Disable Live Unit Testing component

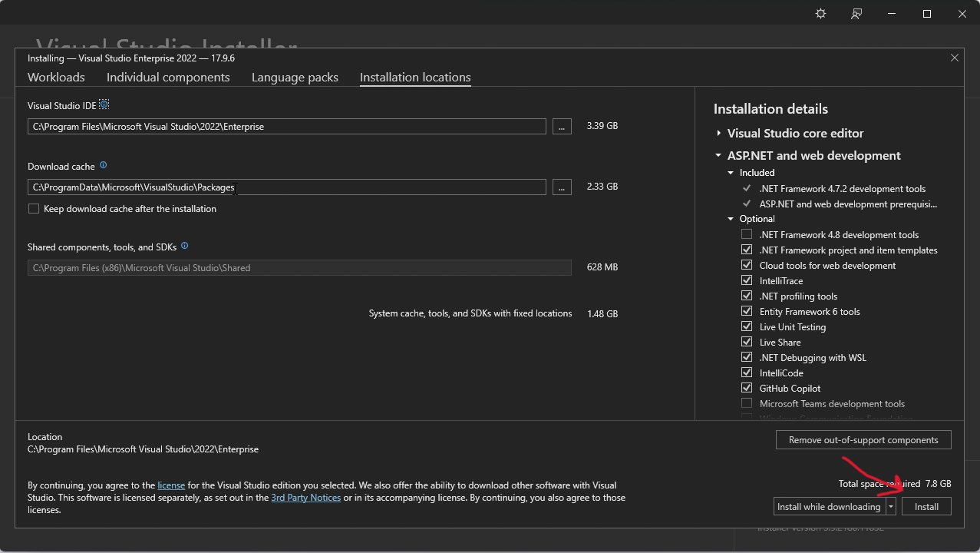[747, 326]
